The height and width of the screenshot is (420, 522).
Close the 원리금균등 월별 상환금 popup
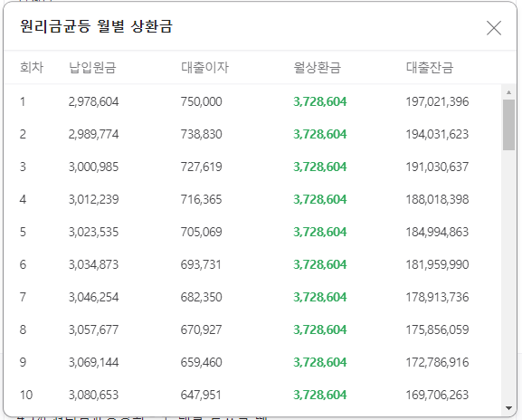click(x=494, y=28)
